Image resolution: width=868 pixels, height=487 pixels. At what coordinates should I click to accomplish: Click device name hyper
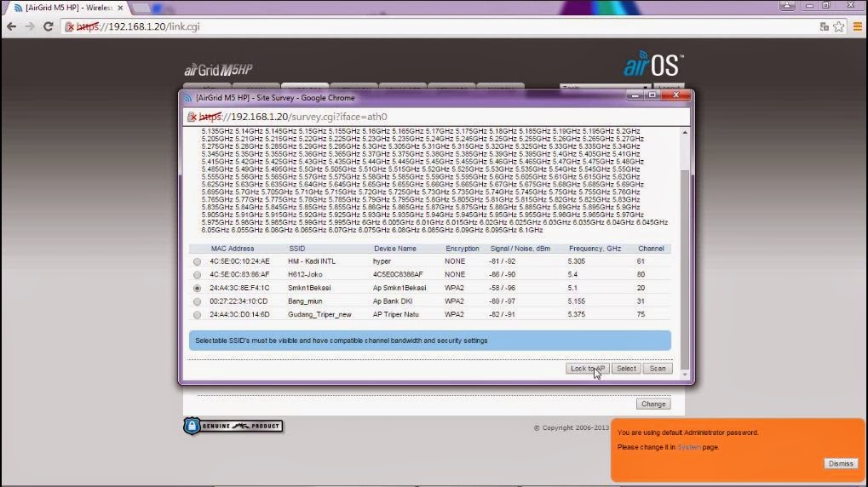coord(382,261)
